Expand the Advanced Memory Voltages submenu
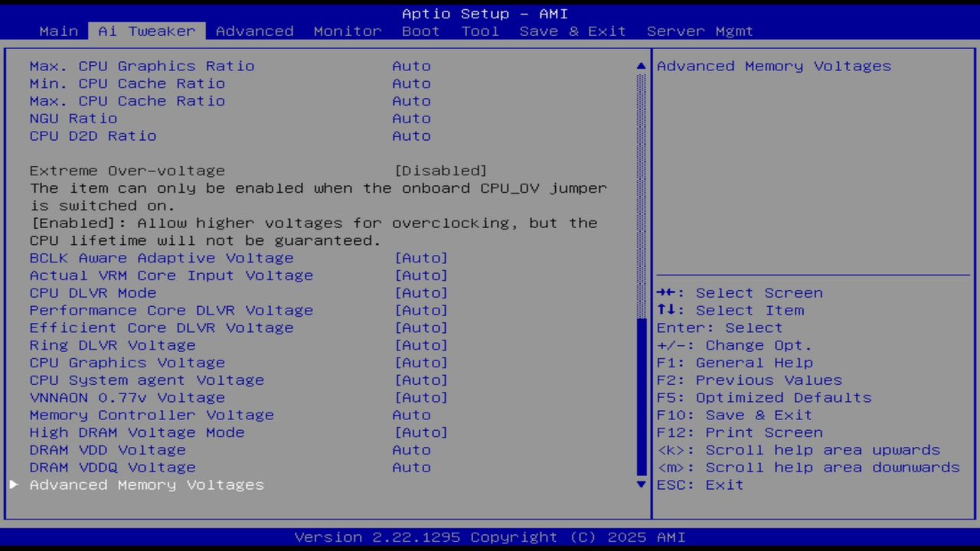Viewport: 980px width, 551px height. point(146,484)
